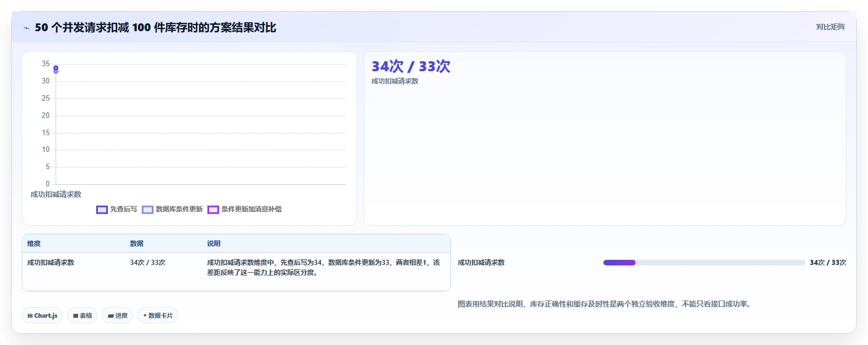This screenshot has width=868, height=345.
Task: Click the 0 y-axis tick label
Action: point(48,184)
